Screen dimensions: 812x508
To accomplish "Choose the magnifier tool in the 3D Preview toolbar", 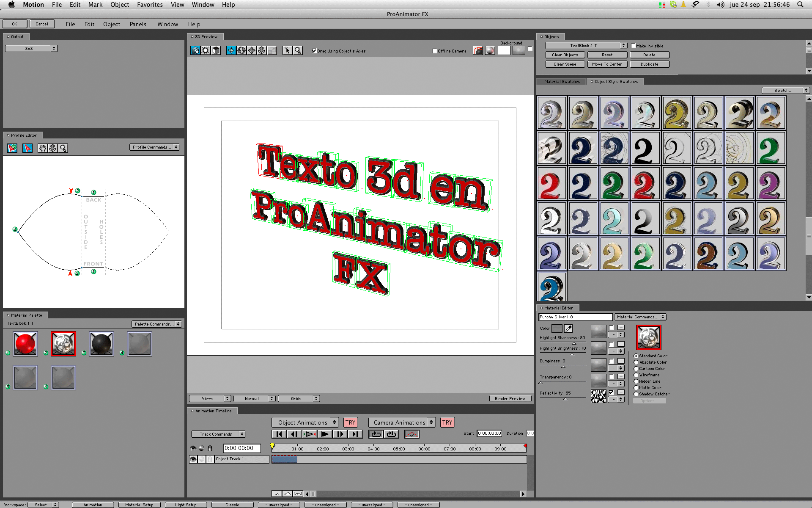I will tap(298, 51).
